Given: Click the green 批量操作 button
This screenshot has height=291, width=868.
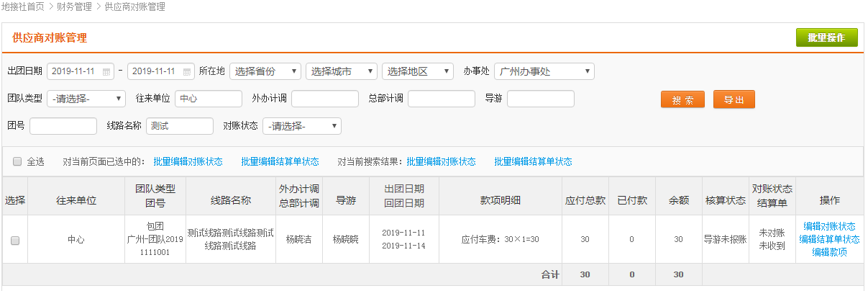Looking at the screenshot, I should pyautogui.click(x=826, y=38).
